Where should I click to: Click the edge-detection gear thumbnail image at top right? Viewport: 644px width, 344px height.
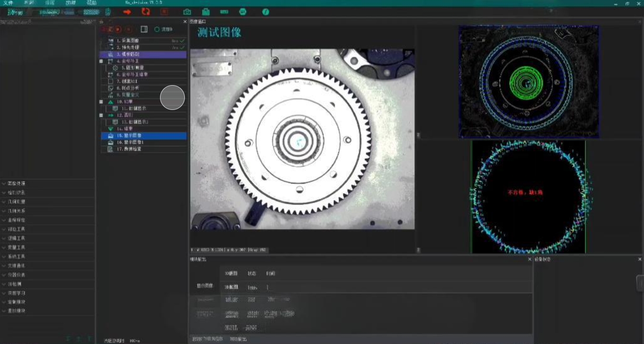pos(528,82)
